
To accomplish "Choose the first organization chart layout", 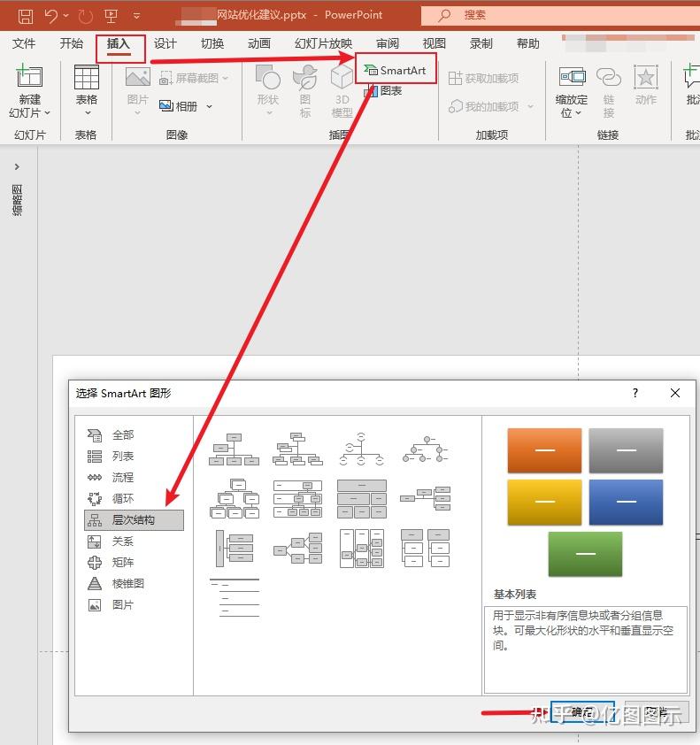I will (235, 449).
